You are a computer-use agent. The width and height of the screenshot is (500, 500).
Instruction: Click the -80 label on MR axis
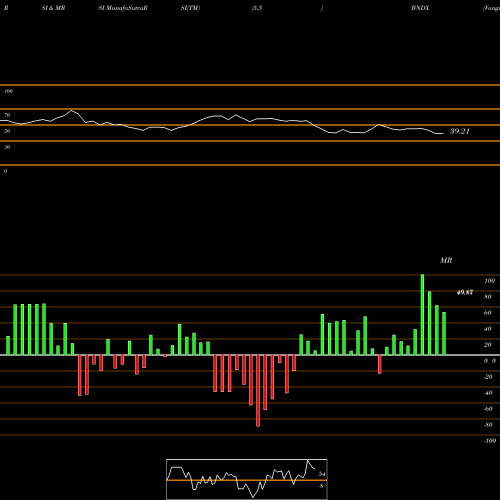point(488,425)
